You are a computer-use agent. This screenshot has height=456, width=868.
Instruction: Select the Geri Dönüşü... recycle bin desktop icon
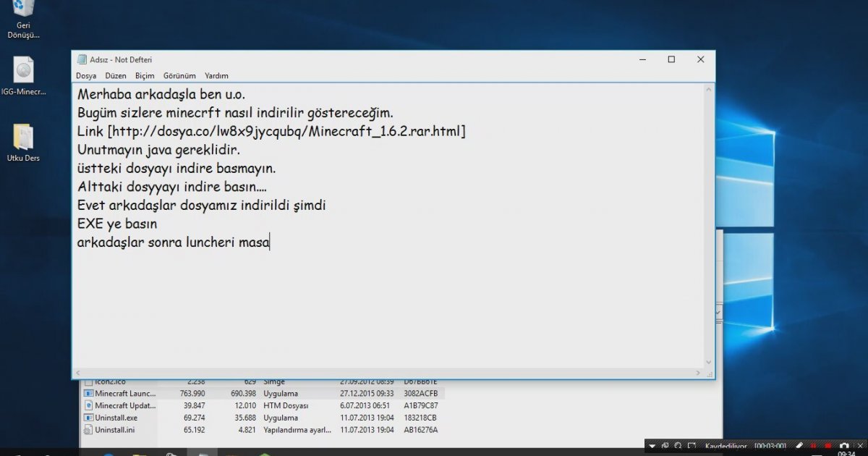[23, 20]
